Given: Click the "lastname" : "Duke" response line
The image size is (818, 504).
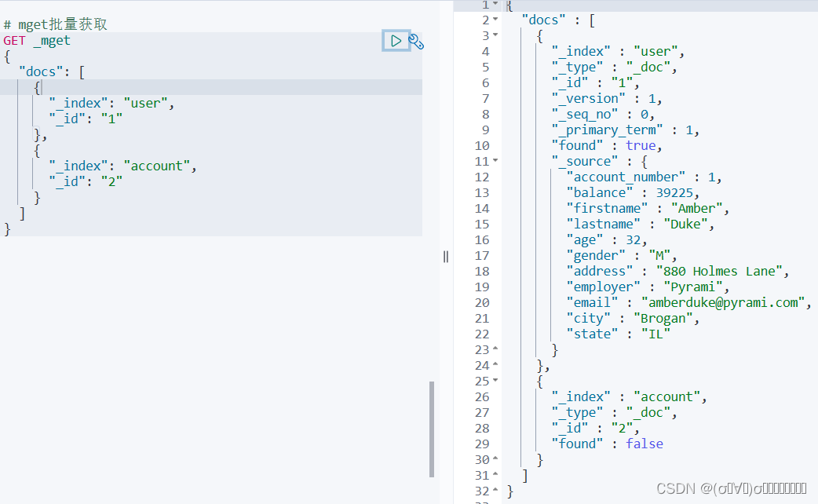Looking at the screenshot, I should (640, 224).
